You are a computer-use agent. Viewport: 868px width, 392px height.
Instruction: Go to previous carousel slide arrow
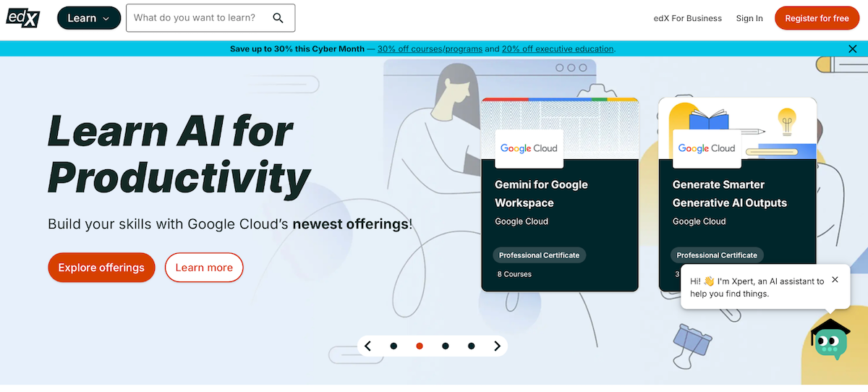click(x=368, y=346)
